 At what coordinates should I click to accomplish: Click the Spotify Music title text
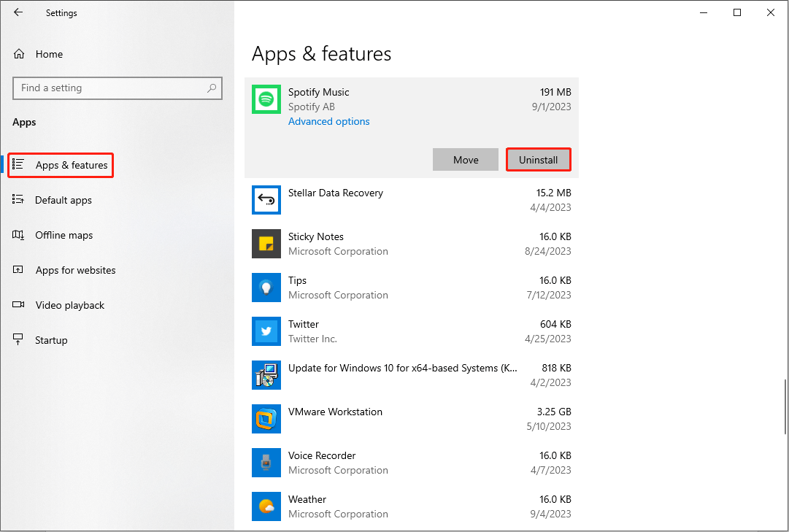tap(318, 92)
